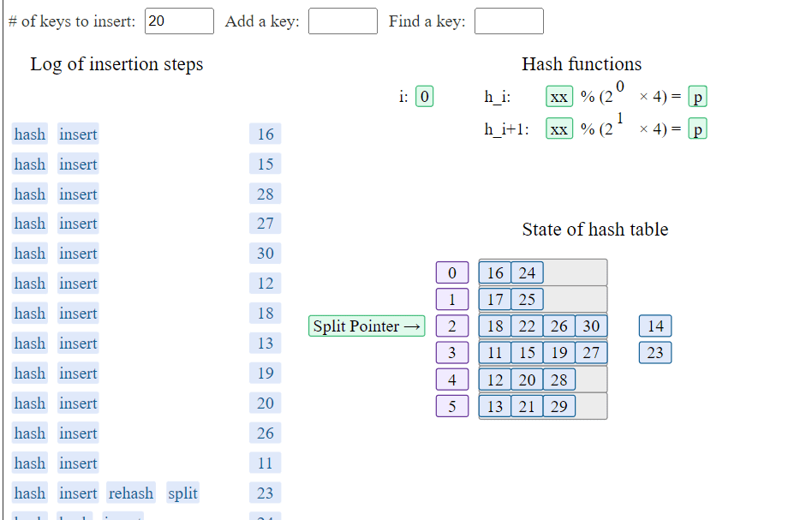812x520 pixels.
Task: Click the split step for key 23
Action: 182,493
